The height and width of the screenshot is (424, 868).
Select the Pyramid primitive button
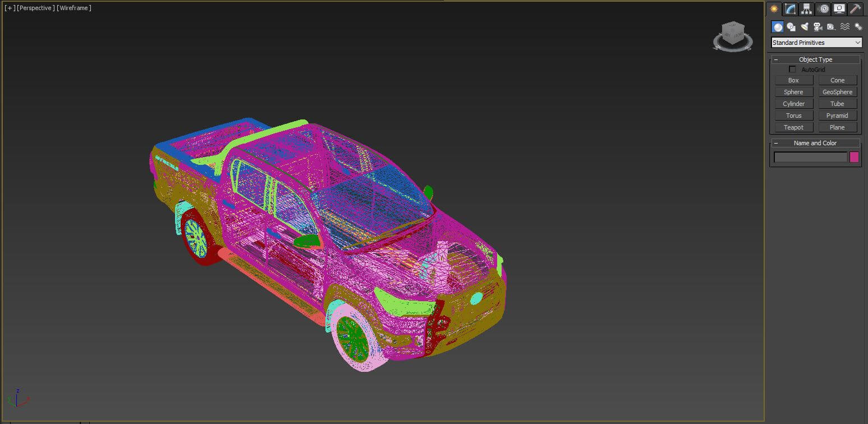(x=838, y=116)
